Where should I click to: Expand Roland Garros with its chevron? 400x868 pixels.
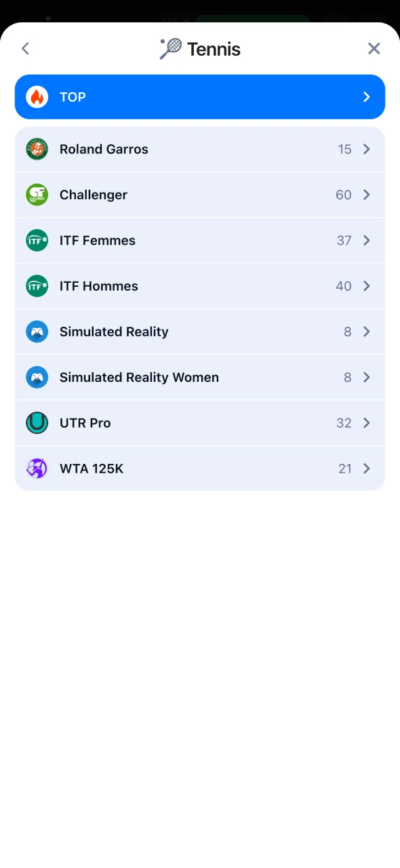367,149
